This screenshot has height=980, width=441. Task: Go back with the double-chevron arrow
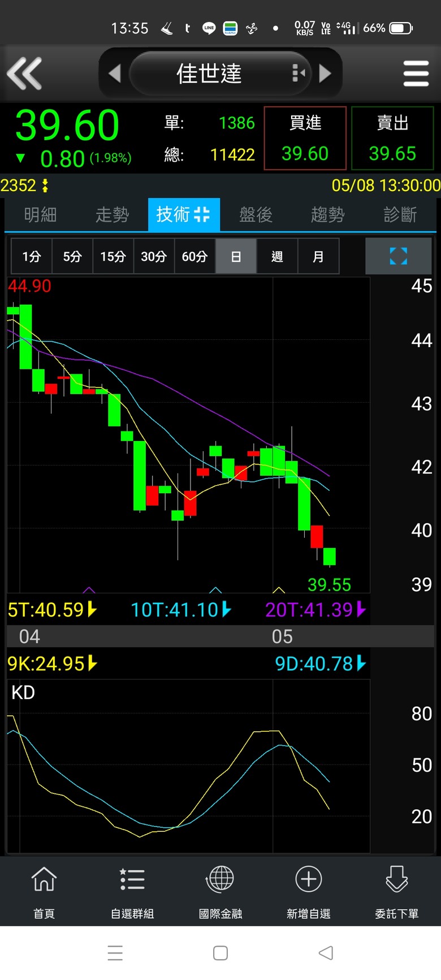(24, 73)
